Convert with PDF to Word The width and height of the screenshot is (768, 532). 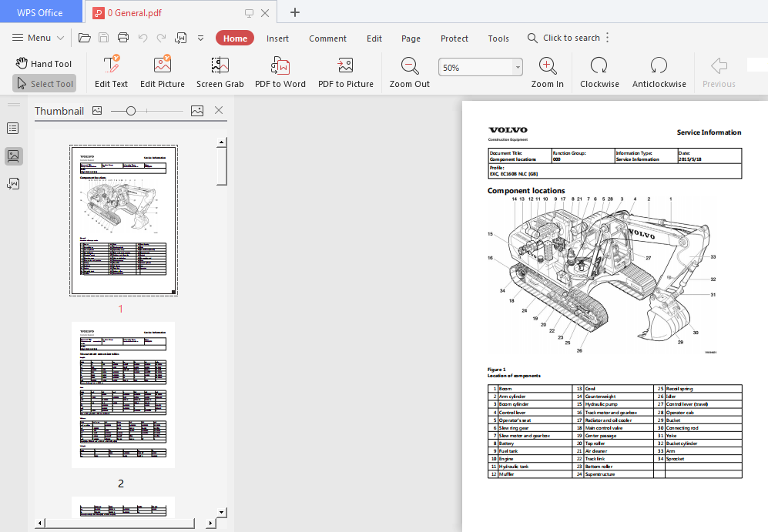tap(280, 72)
